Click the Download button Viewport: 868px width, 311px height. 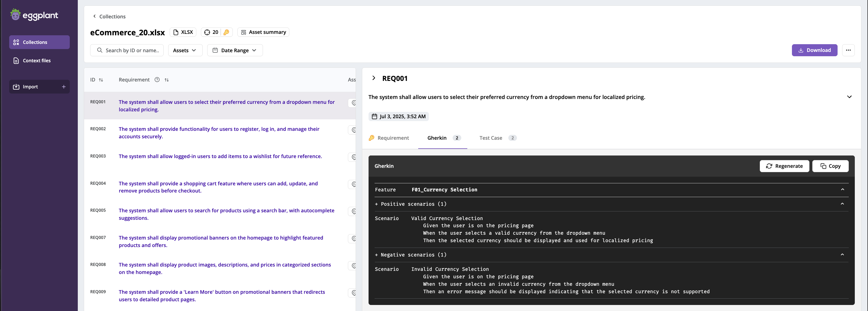point(814,50)
